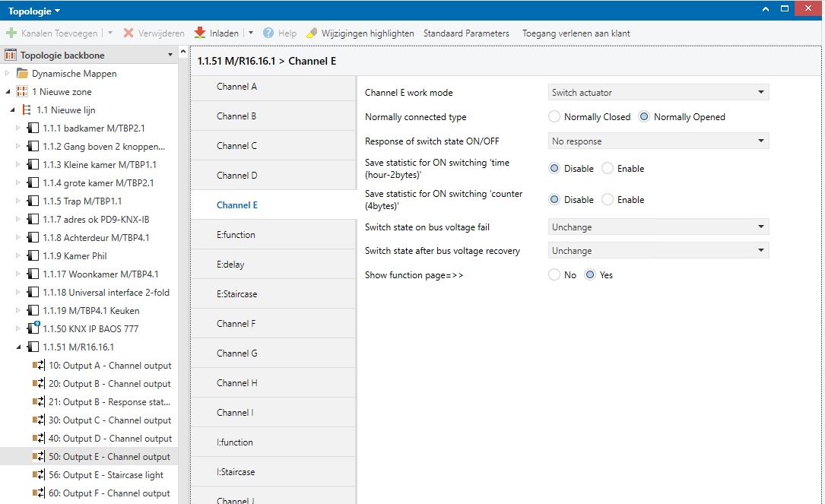Screen dimensions: 825x504
Task: Enable ON switching time statistic
Action: tap(608, 169)
